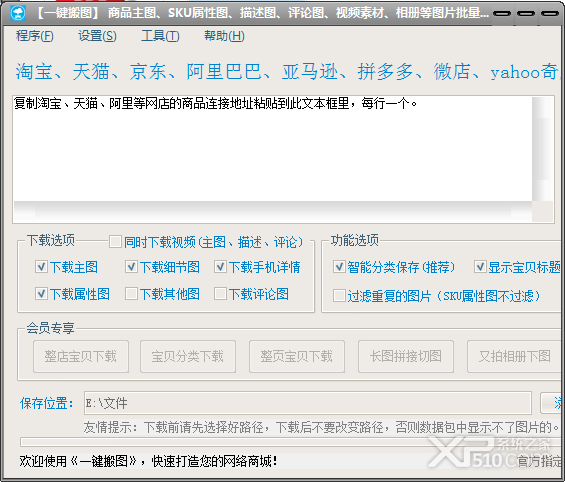Click the 功能选项 group label

click(x=355, y=240)
